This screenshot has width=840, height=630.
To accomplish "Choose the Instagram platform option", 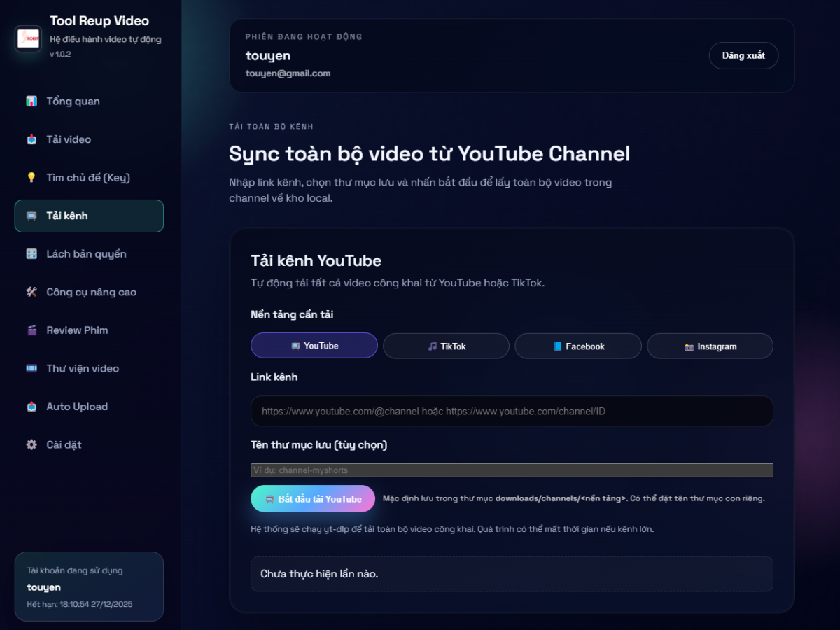I will pos(710,346).
